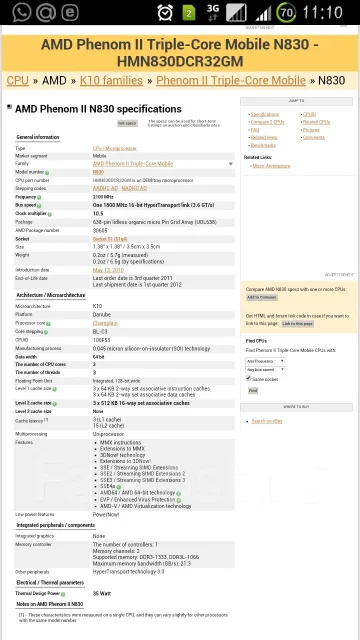The image size is (360, 640).
Task: Open the NADHC AD stepping code link
Action: pos(134,188)
